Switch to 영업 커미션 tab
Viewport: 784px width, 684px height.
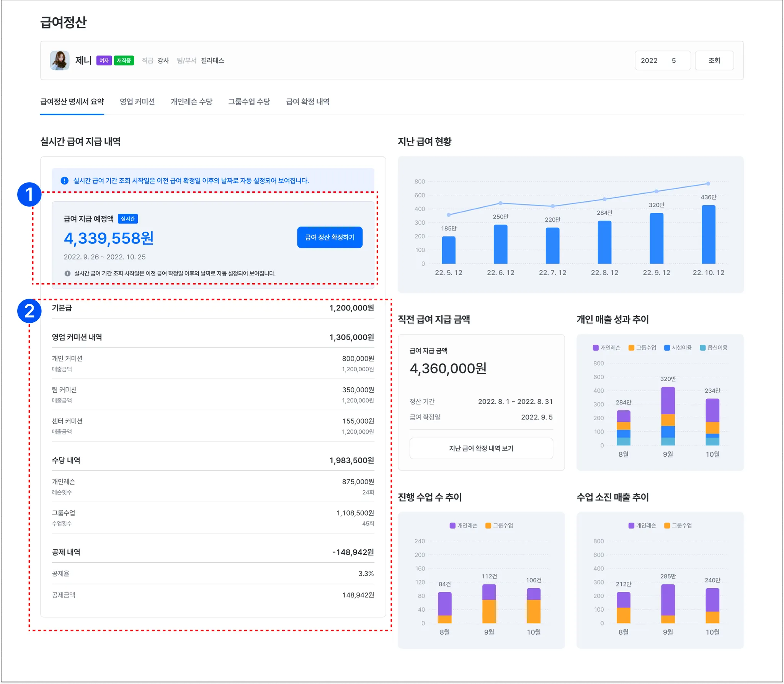[x=137, y=102]
